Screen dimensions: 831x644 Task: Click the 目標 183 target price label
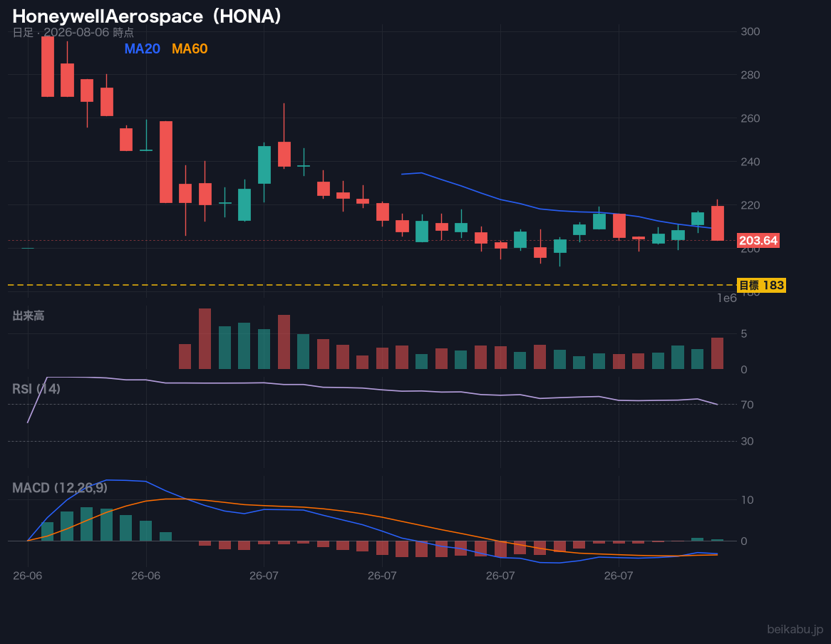pyautogui.click(x=762, y=286)
